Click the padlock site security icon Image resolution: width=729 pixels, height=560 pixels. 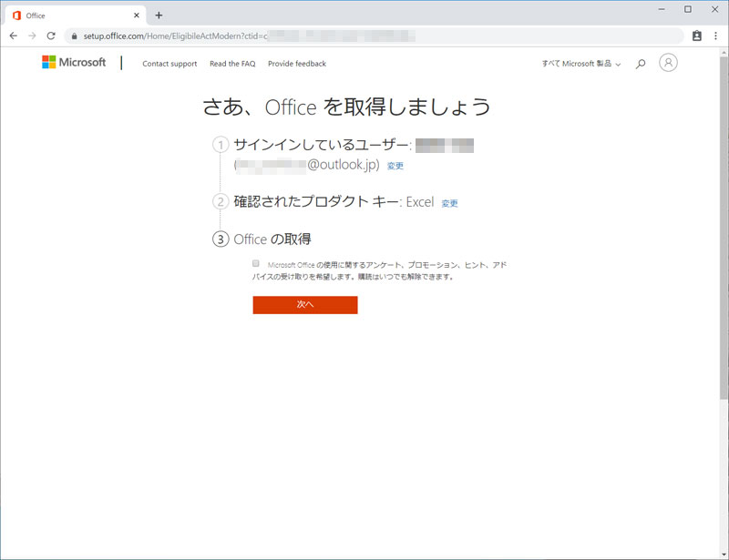74,36
